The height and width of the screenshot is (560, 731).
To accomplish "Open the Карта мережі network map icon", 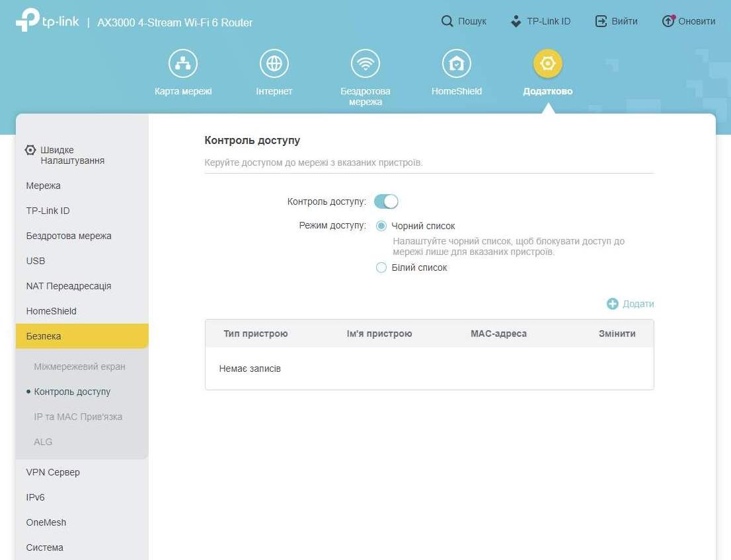I will tap(183, 64).
